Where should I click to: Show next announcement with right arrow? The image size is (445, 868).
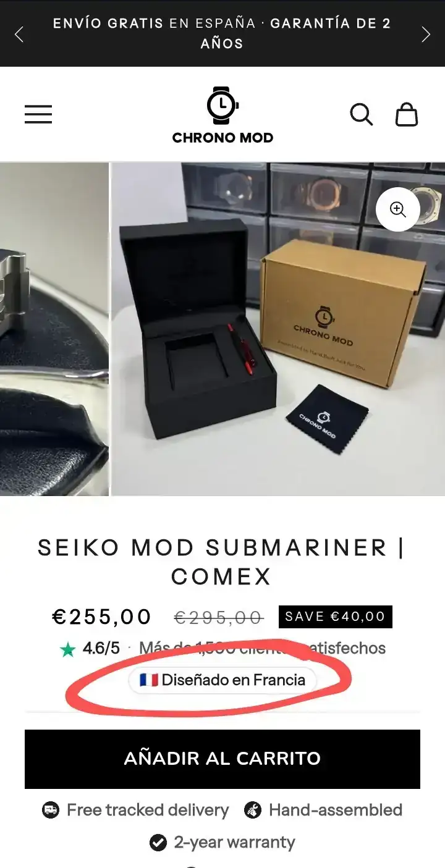426,34
